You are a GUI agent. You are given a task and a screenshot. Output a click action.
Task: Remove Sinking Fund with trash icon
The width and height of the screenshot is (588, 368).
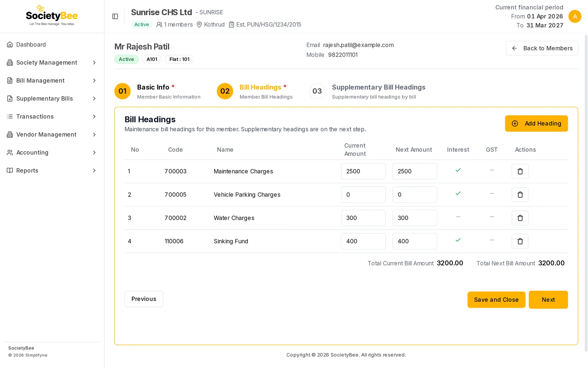coord(520,241)
